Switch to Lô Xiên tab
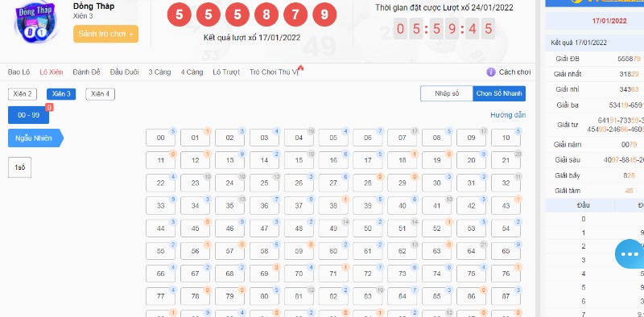The height and width of the screenshot is (317, 644). click(52, 72)
